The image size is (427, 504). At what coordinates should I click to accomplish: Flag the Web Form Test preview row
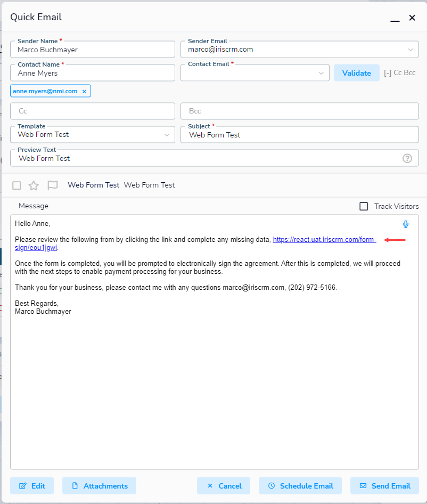(52, 185)
